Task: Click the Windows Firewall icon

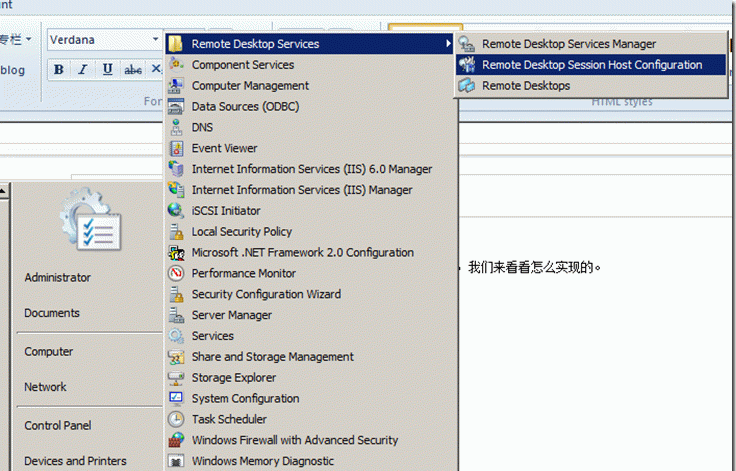Action: pos(176,440)
